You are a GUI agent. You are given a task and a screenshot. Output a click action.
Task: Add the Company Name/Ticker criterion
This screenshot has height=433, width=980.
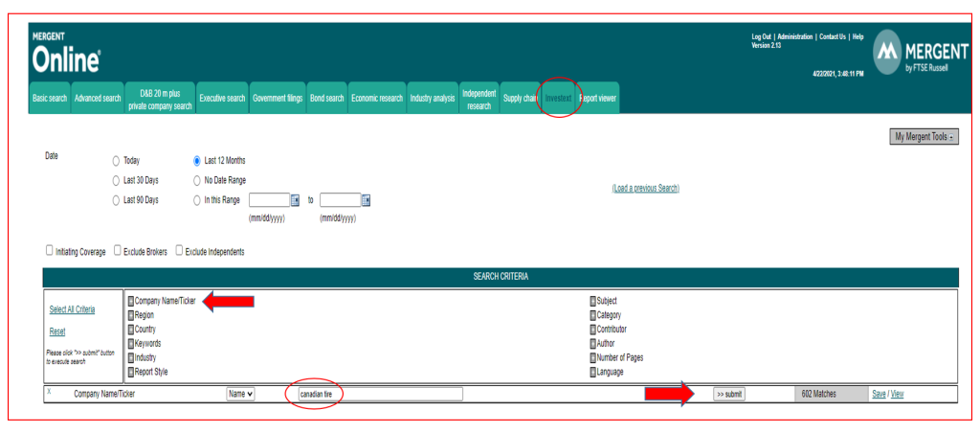(x=130, y=301)
